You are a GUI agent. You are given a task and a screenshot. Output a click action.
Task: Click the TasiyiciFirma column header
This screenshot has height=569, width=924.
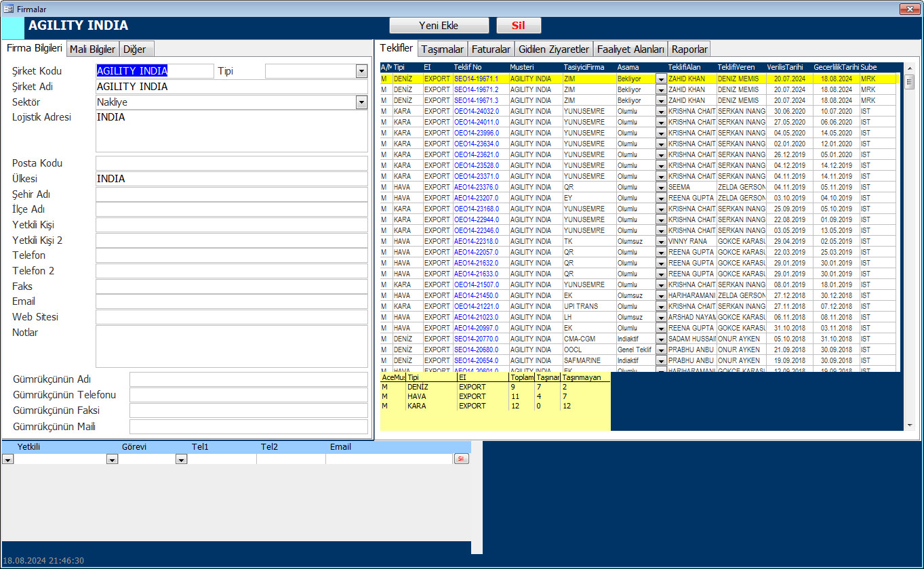click(x=584, y=68)
